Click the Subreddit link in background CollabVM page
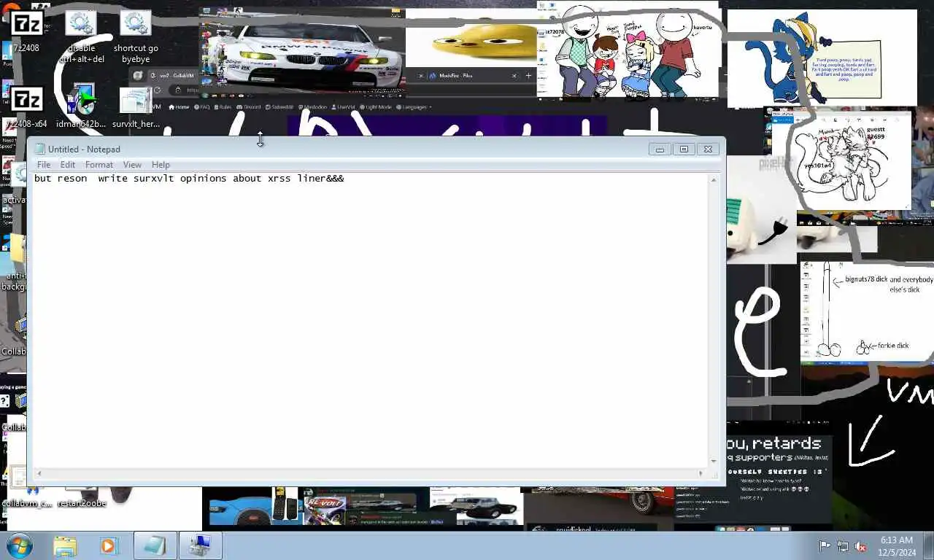Image resolution: width=934 pixels, height=560 pixels. tap(279, 107)
